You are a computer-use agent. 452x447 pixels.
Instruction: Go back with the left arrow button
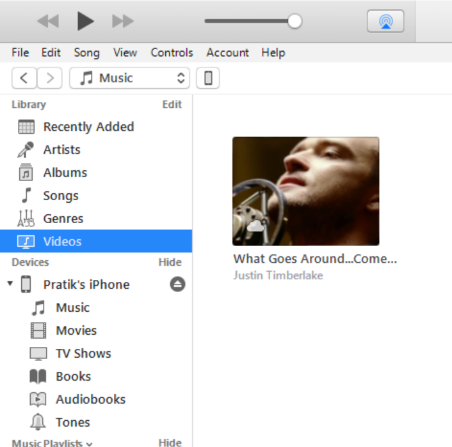(x=24, y=78)
